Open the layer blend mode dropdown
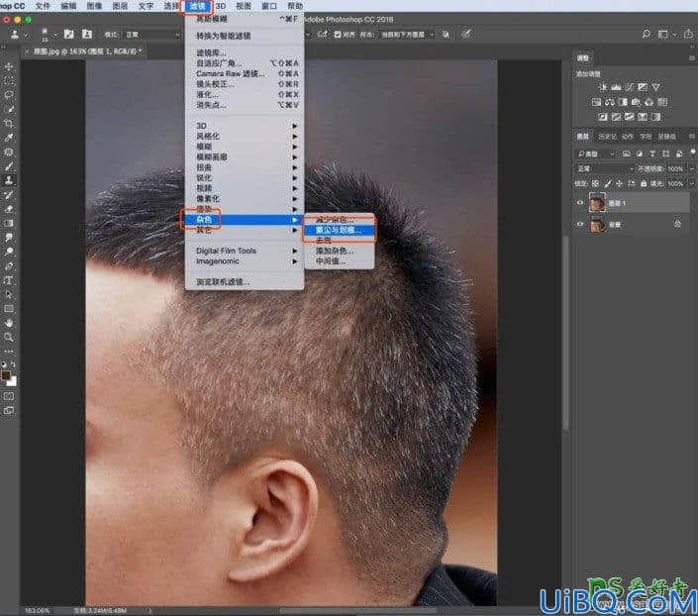This screenshot has width=698, height=616. pos(605,168)
